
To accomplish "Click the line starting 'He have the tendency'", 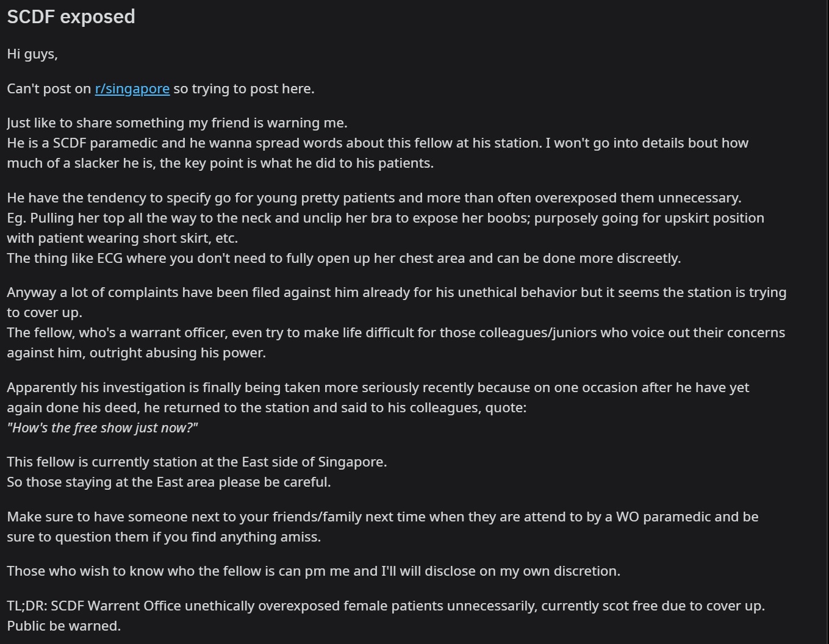I will [x=374, y=198].
